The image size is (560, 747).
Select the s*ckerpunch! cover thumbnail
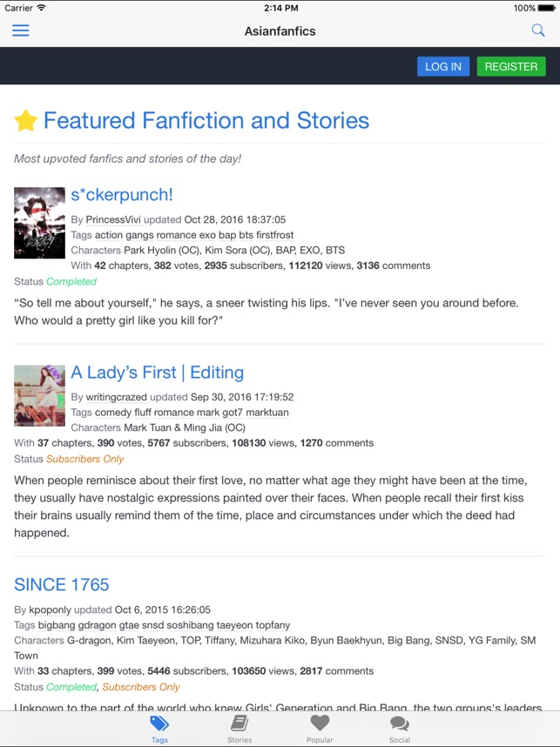click(39, 223)
